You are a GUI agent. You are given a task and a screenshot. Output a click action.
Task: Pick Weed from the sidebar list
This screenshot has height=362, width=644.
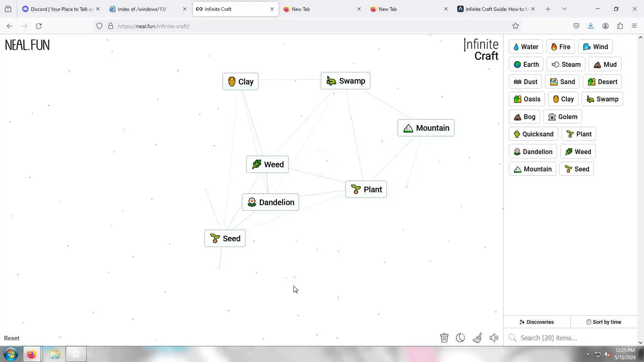click(x=578, y=152)
